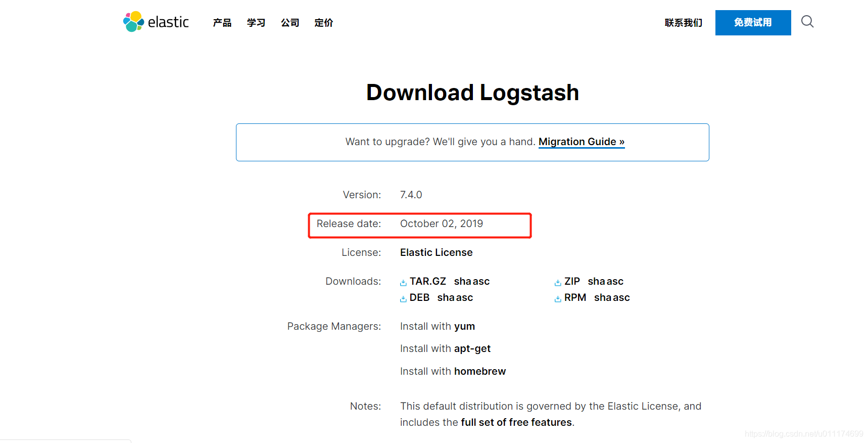Click the 免费试用 button
Viewport: 868px width, 443px height.
[753, 23]
